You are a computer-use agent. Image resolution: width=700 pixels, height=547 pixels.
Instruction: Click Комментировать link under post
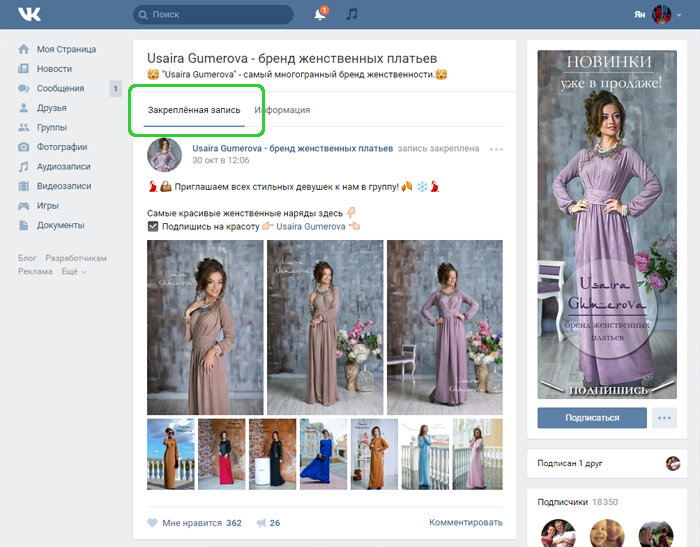(x=466, y=522)
